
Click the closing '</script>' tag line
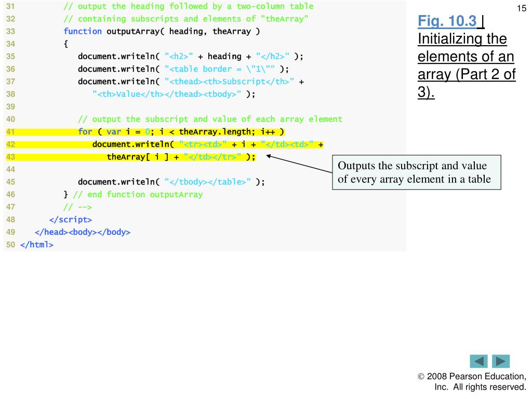point(71,220)
